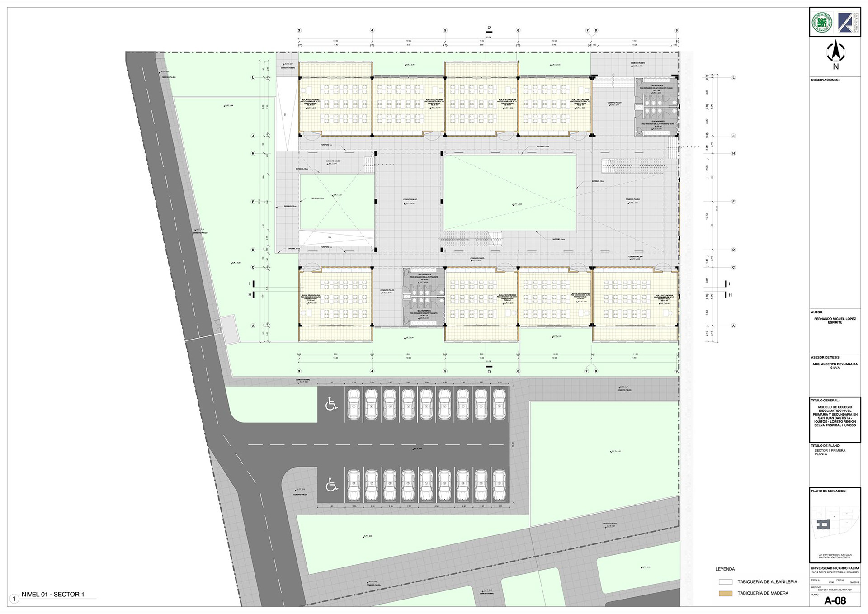Click the Título General project description box
The height and width of the screenshot is (614, 868).
click(835, 416)
